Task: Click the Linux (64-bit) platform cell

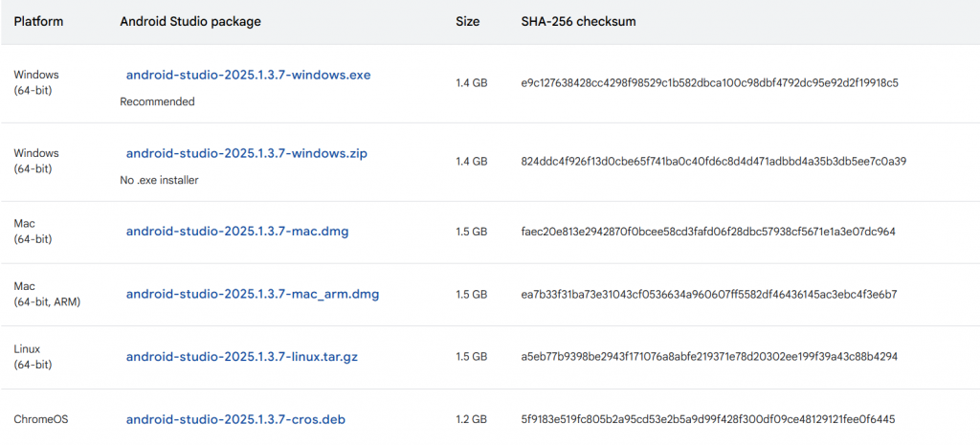Action: tap(33, 356)
